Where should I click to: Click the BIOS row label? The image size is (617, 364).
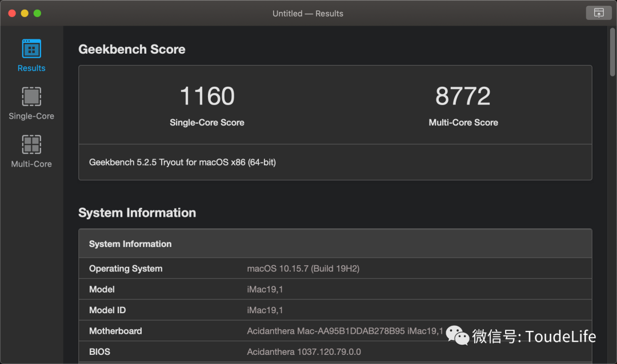click(99, 352)
